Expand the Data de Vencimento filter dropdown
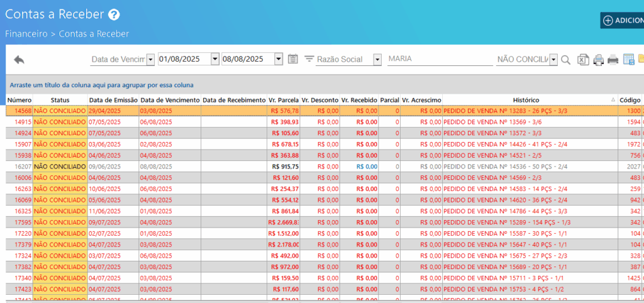Viewport: 644px width, 303px height. coord(150,59)
